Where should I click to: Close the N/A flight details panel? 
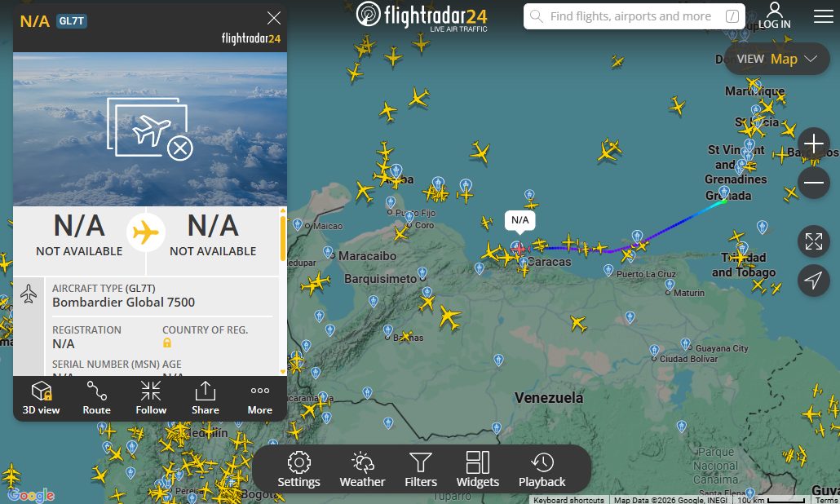(274, 18)
